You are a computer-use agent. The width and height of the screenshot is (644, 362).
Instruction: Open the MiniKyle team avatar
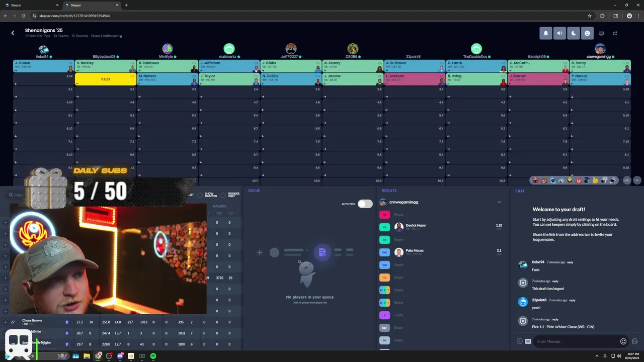coord(167,49)
